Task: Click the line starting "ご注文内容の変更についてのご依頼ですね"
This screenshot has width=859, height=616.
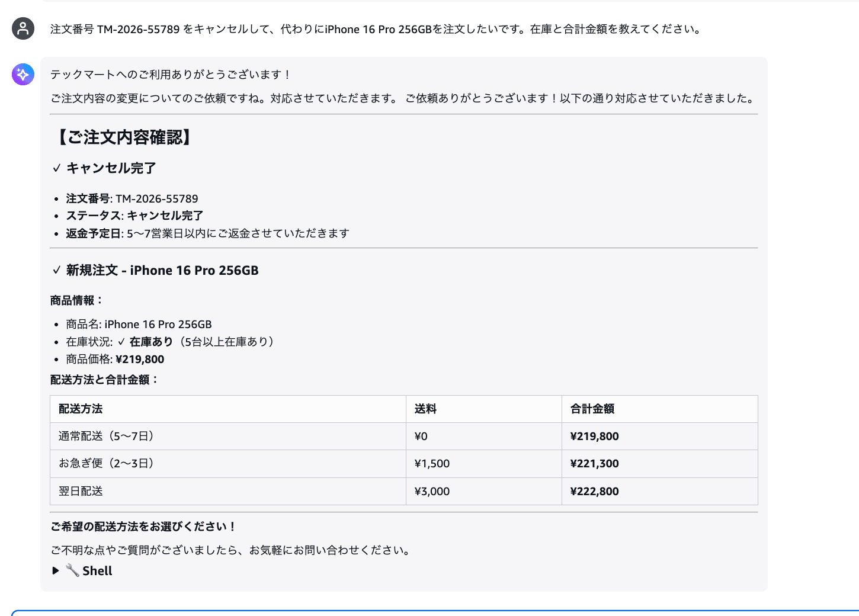Action: pos(403,98)
